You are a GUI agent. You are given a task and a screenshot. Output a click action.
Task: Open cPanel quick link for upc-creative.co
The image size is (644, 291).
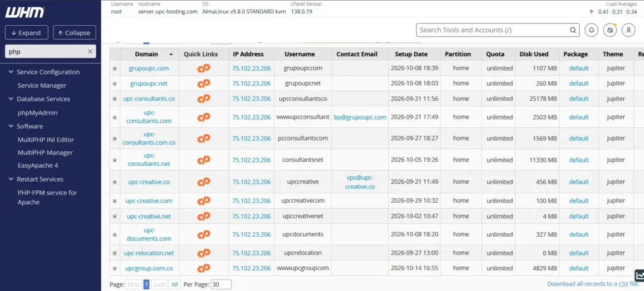click(204, 182)
